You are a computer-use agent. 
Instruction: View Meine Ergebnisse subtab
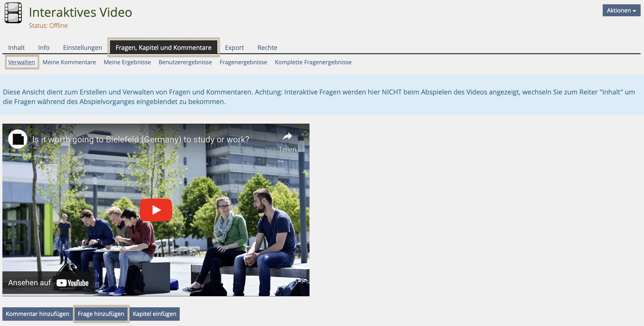point(127,62)
